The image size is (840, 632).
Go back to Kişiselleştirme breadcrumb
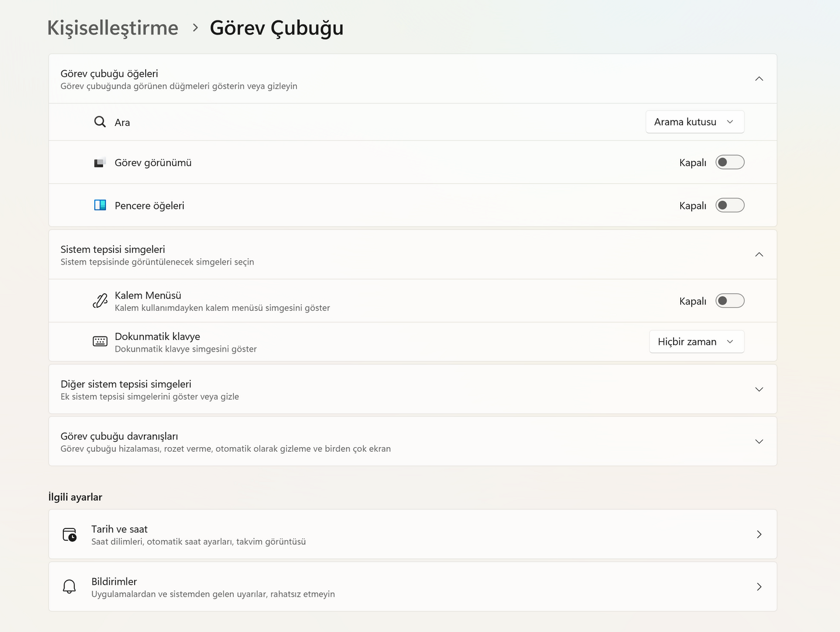113,28
